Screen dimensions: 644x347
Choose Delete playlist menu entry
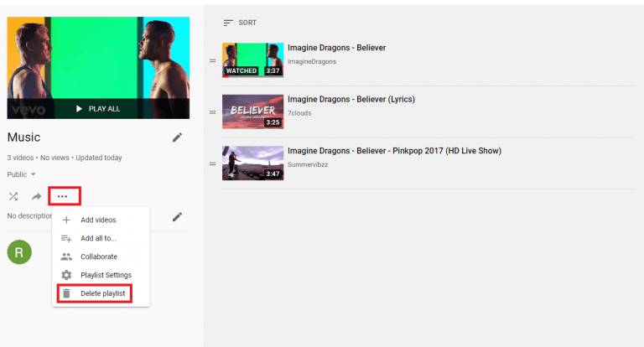[x=101, y=293]
